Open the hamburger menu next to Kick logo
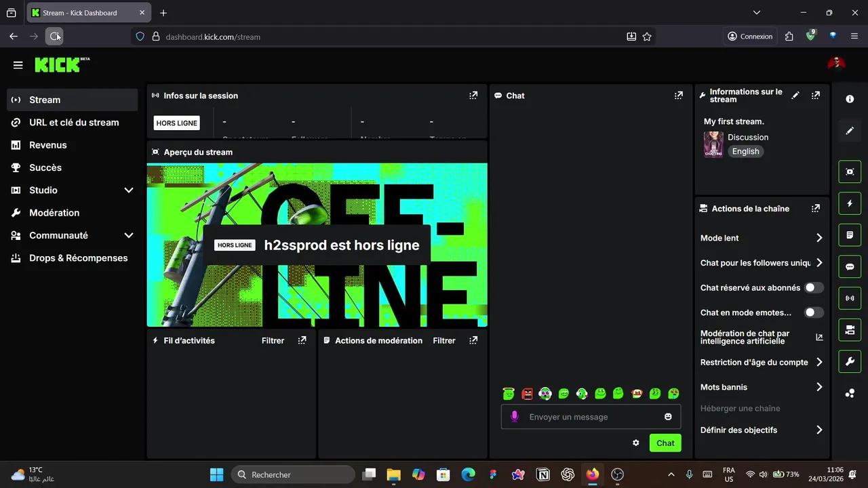 [18, 65]
